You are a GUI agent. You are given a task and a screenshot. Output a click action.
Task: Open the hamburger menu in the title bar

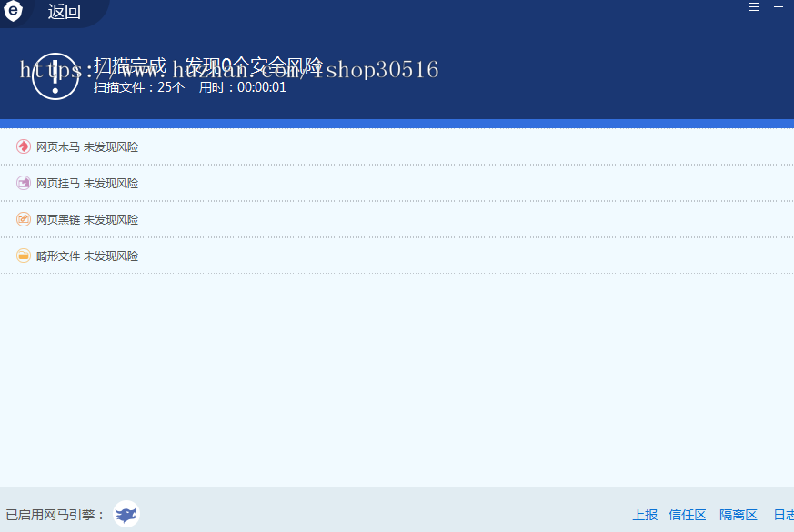pyautogui.click(x=753, y=7)
